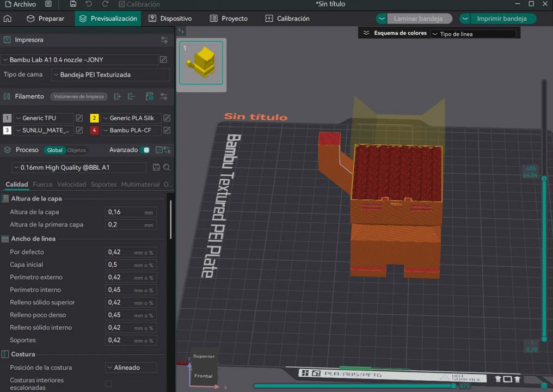Viewport: 553px width, 392px height.
Task: Expand the Posición de la costura dropdown
Action: (131, 367)
